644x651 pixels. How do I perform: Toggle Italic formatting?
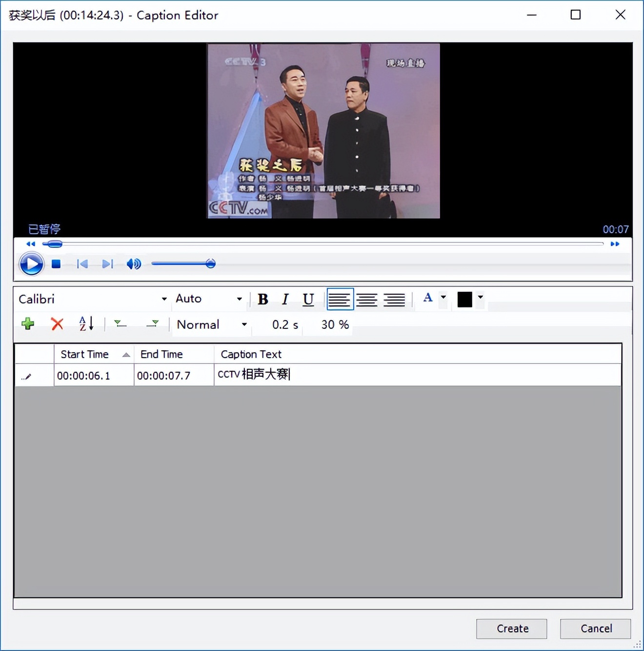[285, 299]
